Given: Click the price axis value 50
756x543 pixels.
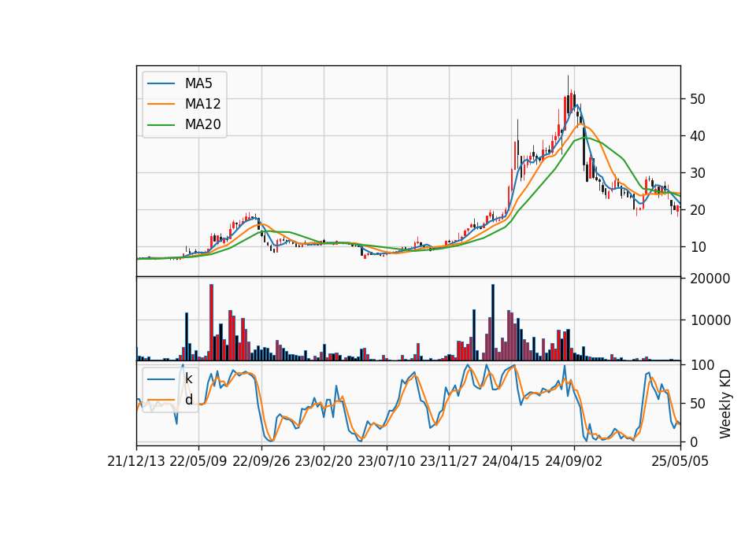Looking at the screenshot, I should click(x=698, y=99).
